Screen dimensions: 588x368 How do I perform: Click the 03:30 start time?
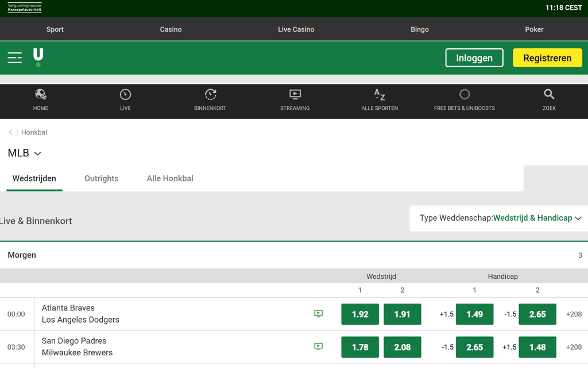pos(16,347)
